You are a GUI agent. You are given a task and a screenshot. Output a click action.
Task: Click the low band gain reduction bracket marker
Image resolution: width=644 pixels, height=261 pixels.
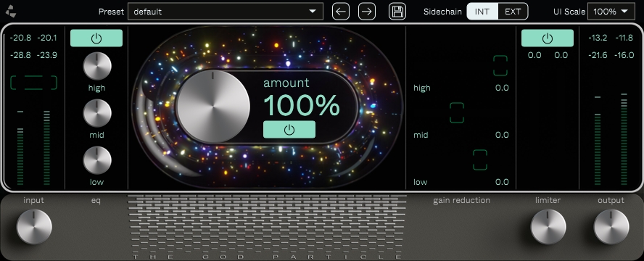479,160
